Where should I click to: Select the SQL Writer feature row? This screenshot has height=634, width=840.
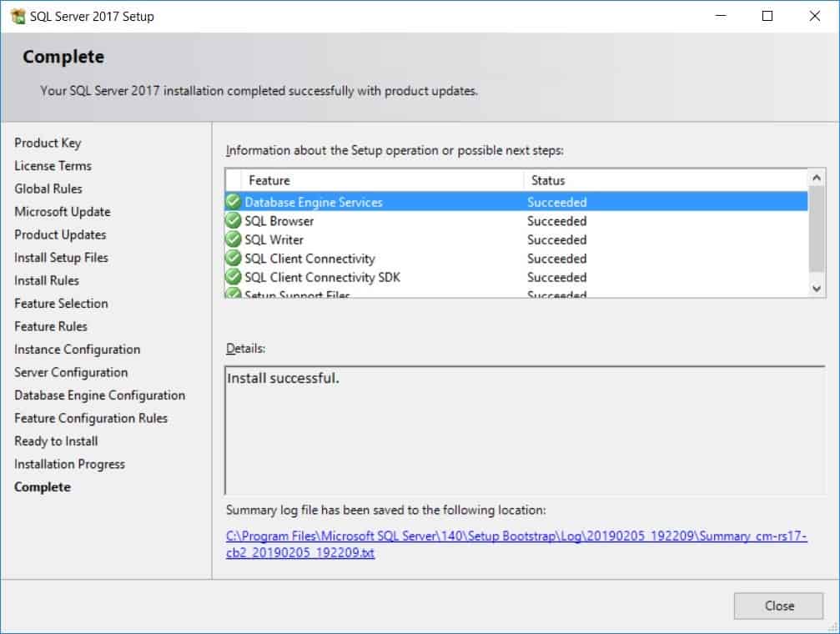(x=516, y=239)
